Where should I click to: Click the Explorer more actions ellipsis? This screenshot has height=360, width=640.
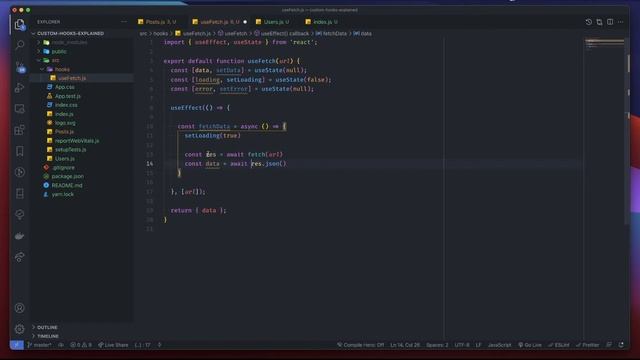[124, 22]
